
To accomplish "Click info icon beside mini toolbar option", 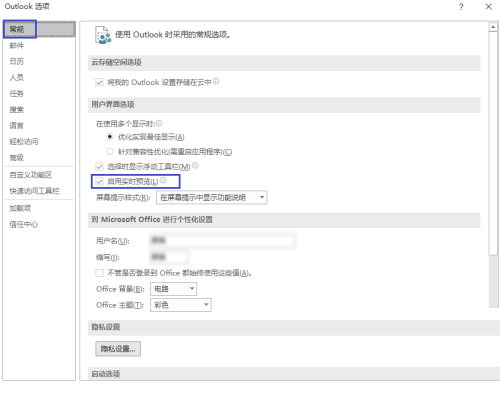I will point(195,165).
